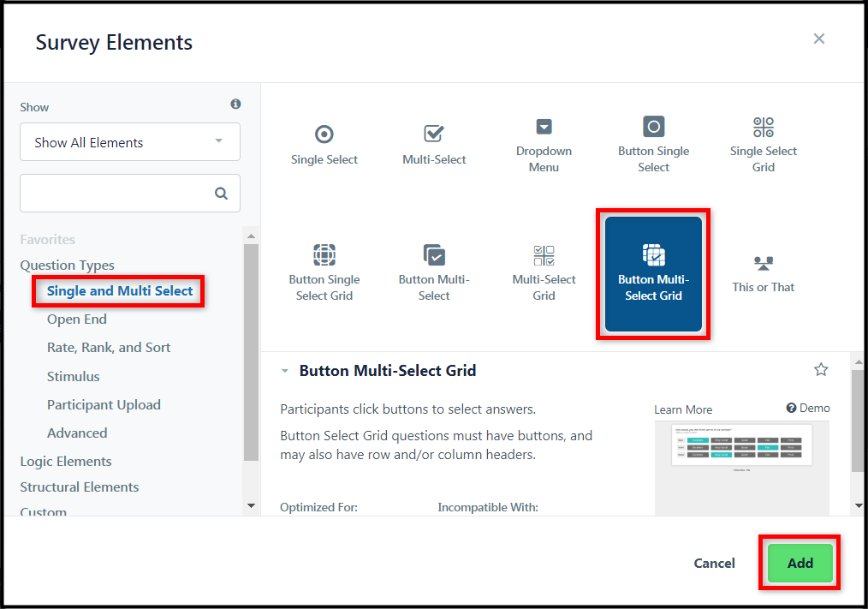Screen dimensions: 868x609
Task: Choose the This or That element
Action: 763,274
